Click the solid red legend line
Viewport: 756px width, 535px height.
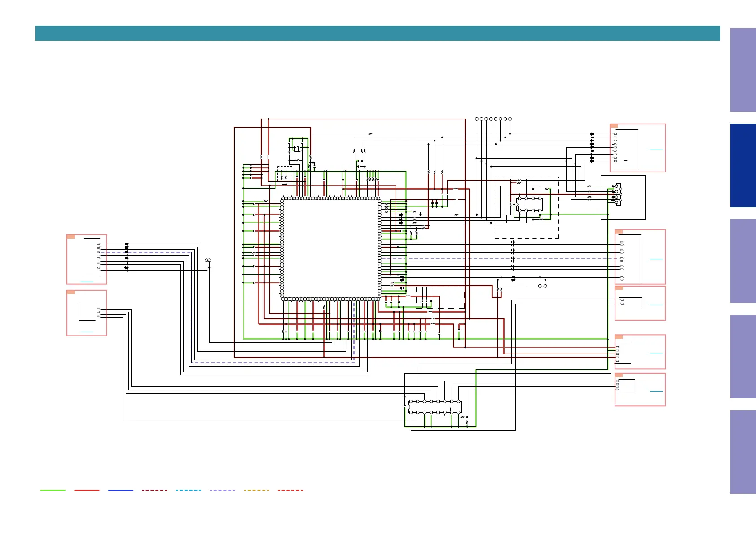(87, 490)
